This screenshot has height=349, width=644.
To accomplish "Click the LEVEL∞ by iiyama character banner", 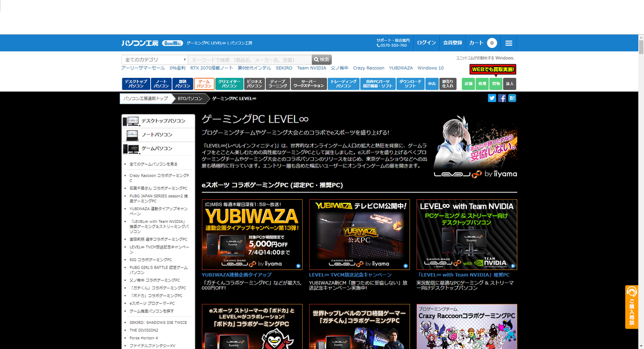I will (475, 146).
